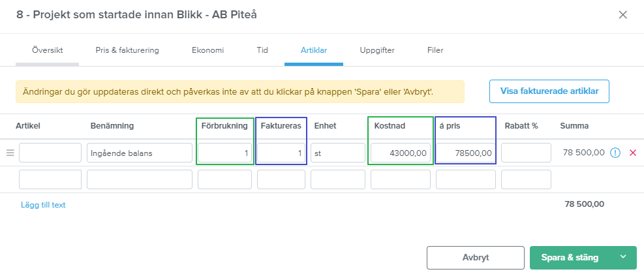Image resolution: width=644 pixels, height=278 pixels.
Task: Close the project dialog with the X icon
Action: tap(622, 15)
